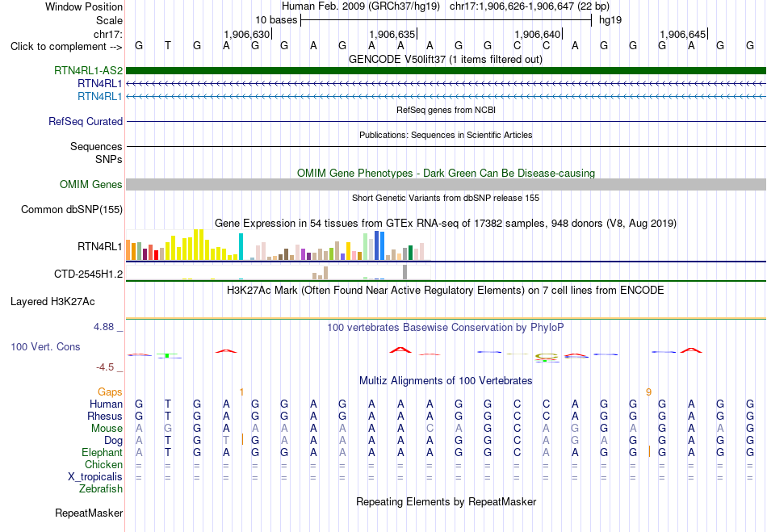Click the 1,906,640 coordinate on the ruler

537,34
